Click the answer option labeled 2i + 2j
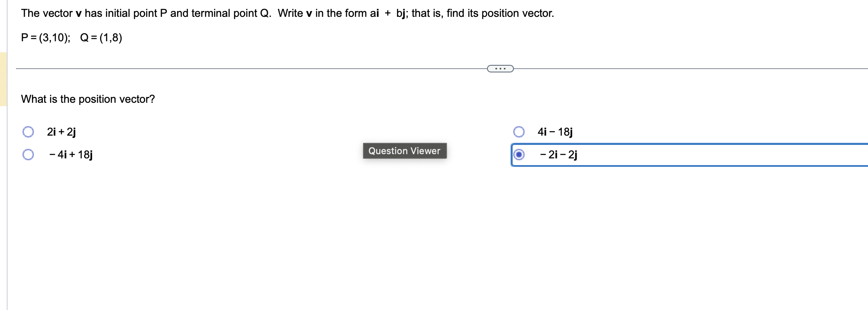The height and width of the screenshot is (310, 868). [x=61, y=132]
